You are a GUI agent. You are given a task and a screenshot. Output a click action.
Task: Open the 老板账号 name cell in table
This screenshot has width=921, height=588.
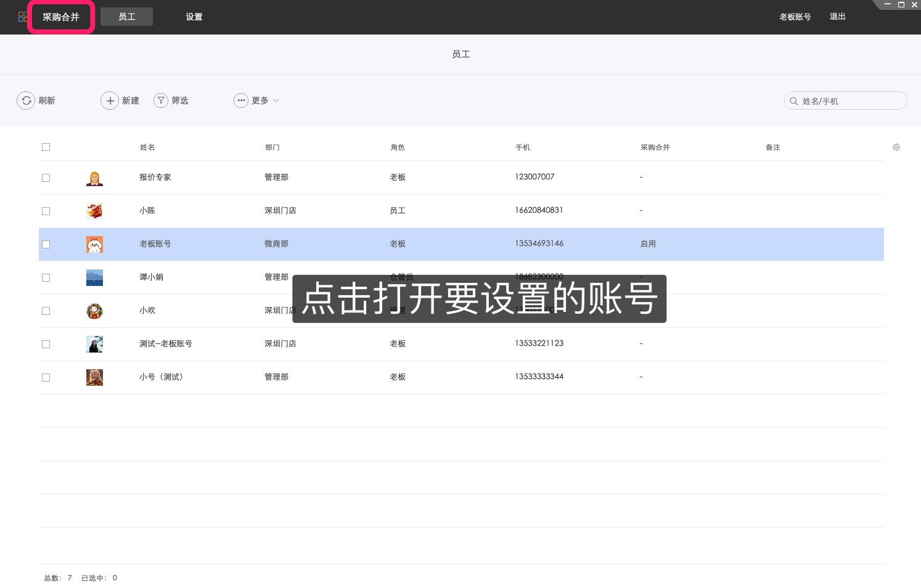pyautogui.click(x=155, y=243)
